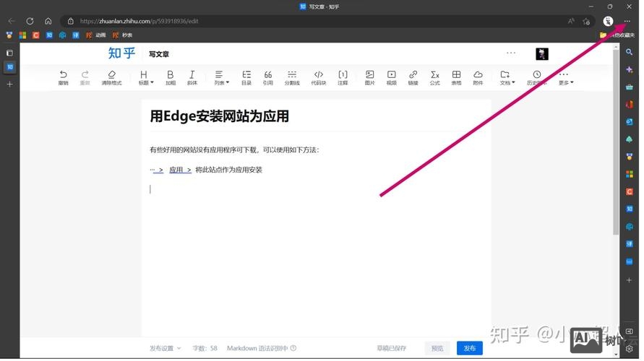The width and height of the screenshot is (644, 361).
Task: Open version history (历史版本) clock icon
Action: [537, 77]
